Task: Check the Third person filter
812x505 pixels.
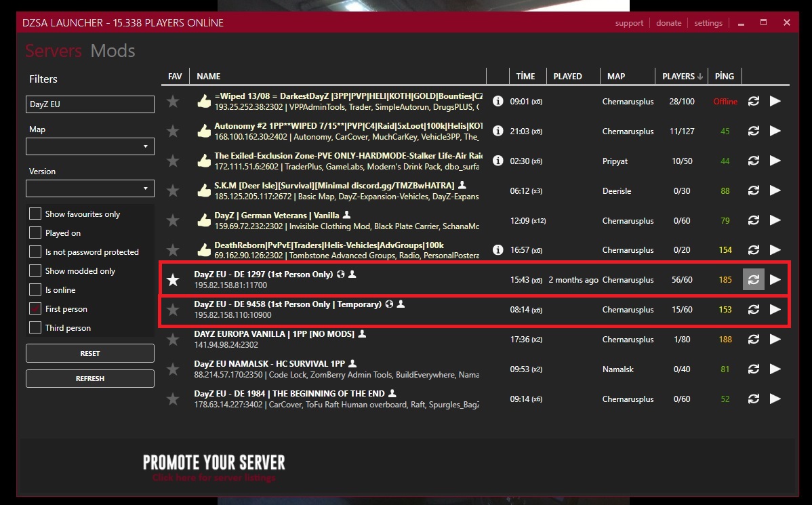Action: coord(35,328)
